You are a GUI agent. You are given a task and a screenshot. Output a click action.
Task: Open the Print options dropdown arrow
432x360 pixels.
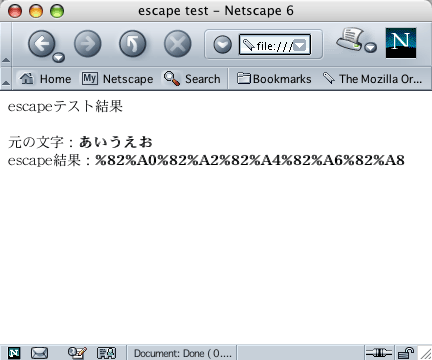click(x=370, y=48)
